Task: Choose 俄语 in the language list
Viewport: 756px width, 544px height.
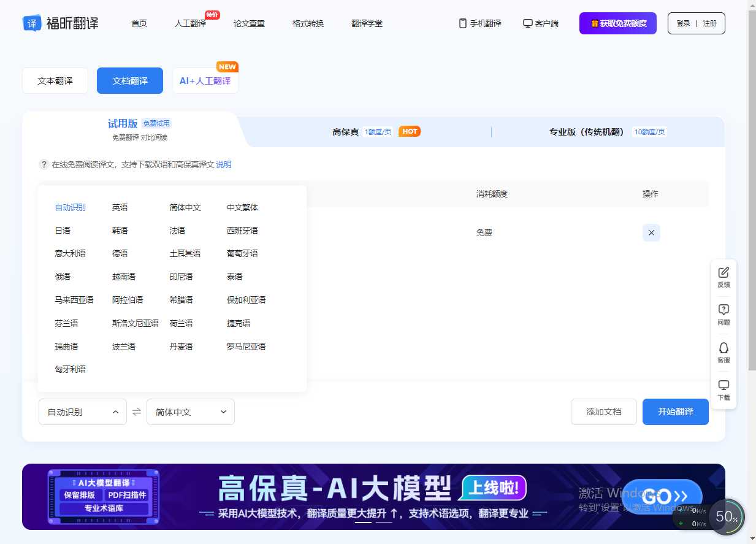Action: pos(63,277)
